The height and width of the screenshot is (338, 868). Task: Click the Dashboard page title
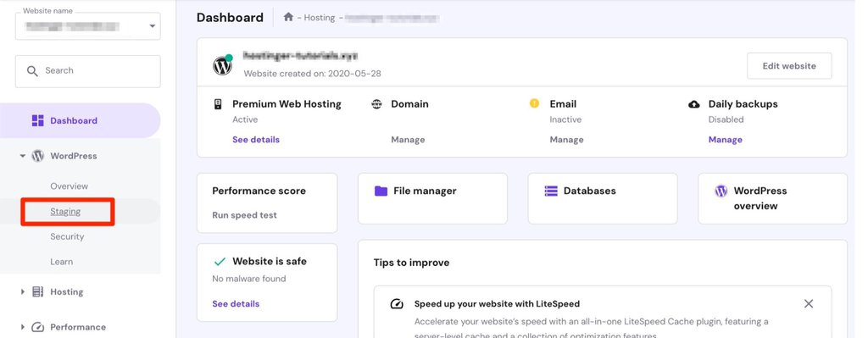pyautogui.click(x=230, y=17)
